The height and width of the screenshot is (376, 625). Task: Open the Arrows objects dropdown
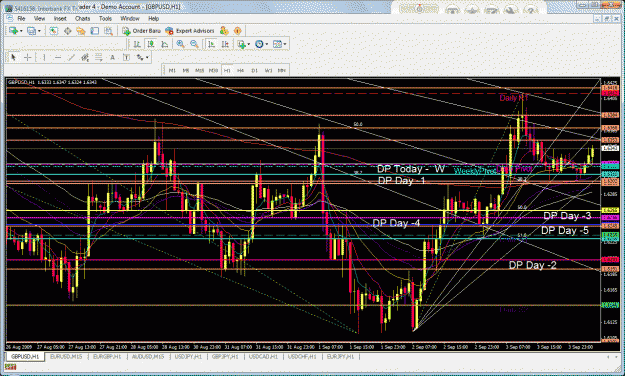[142, 58]
